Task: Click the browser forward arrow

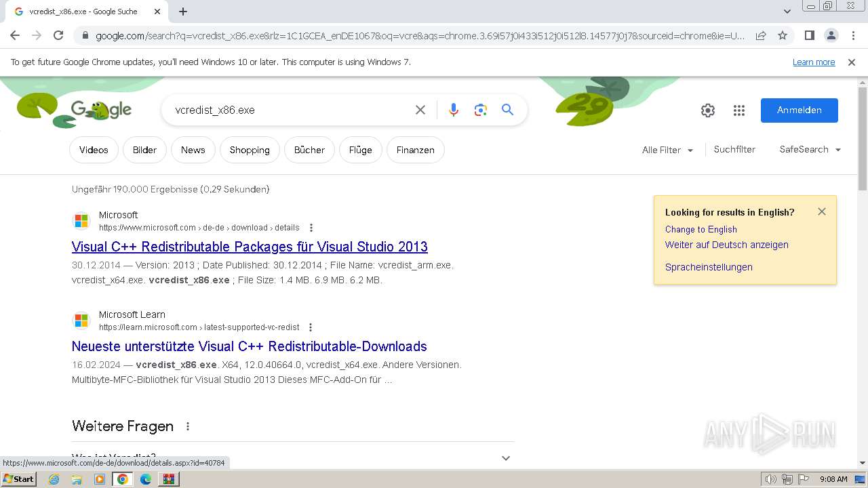Action: (37, 35)
